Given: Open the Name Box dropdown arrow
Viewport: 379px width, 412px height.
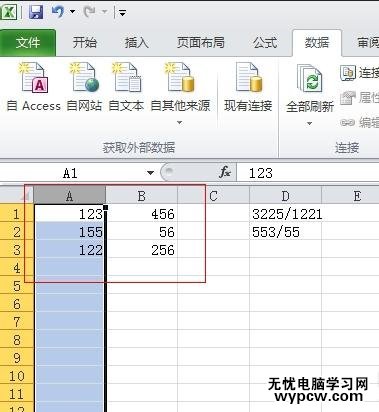Looking at the screenshot, I should 150,173.
